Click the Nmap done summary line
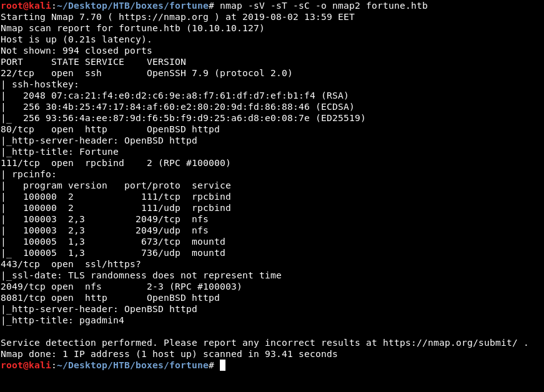This screenshot has width=544, height=392. pyautogui.click(x=169, y=354)
